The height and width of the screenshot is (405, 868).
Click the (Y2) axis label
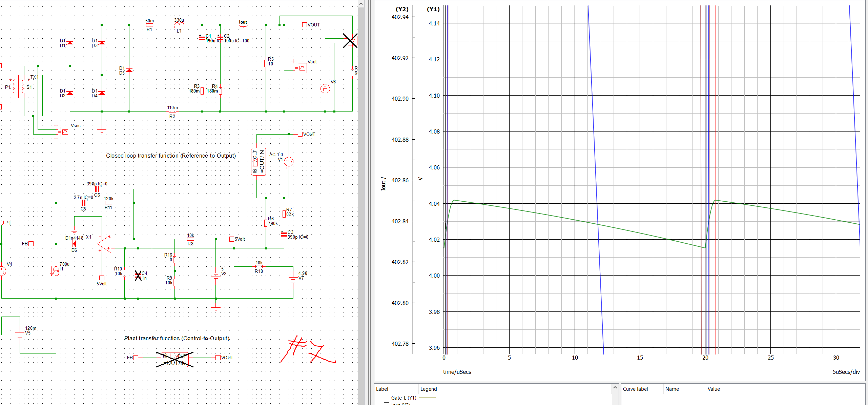click(402, 9)
